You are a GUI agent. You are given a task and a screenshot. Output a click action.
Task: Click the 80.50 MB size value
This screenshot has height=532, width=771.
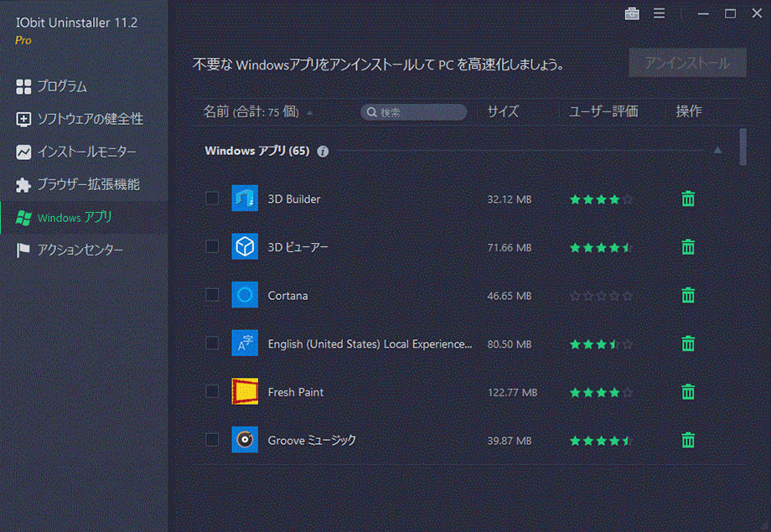(x=510, y=344)
